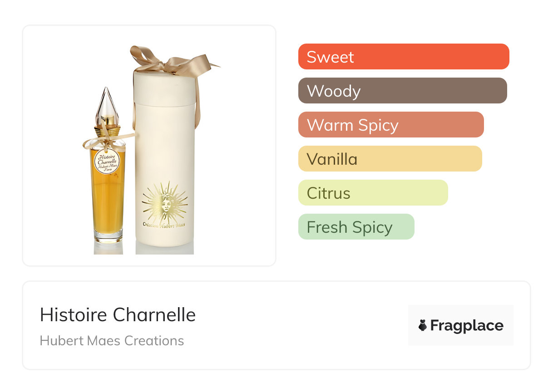Click the round Histoire Charnelle bottle label
This screenshot has height=392, width=553.
click(107, 161)
